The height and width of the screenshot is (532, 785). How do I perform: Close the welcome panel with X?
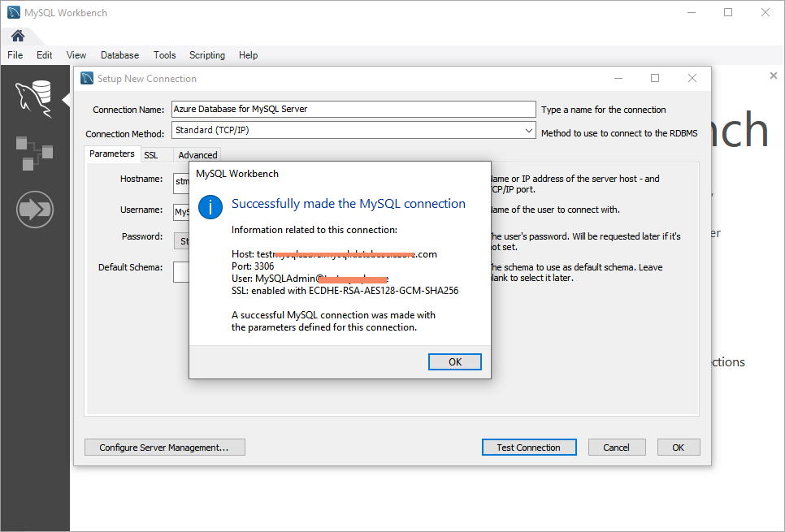(773, 76)
